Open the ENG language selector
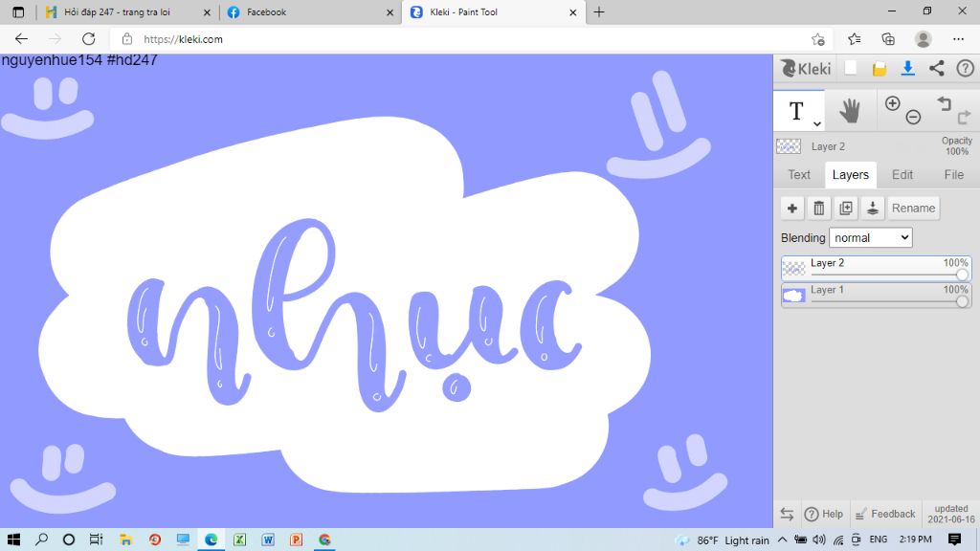Screen dimensions: 980x551 tap(879, 540)
